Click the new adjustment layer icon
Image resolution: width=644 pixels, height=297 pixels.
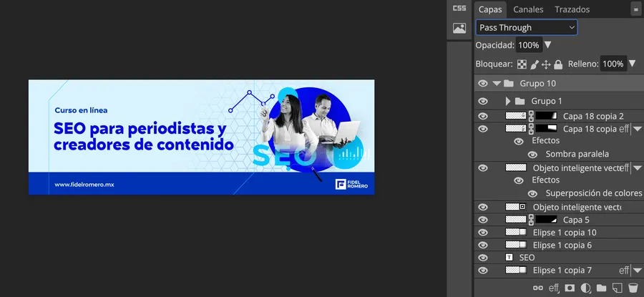click(x=585, y=288)
